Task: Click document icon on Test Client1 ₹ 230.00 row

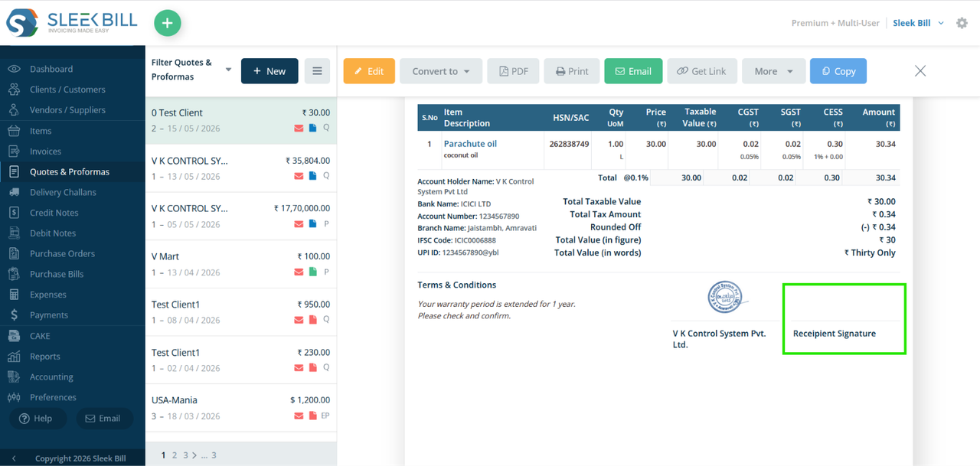Action: (x=312, y=368)
